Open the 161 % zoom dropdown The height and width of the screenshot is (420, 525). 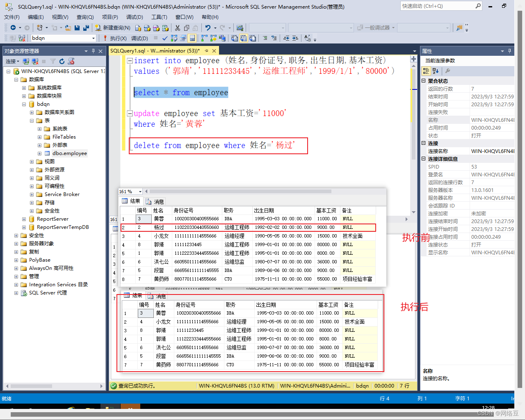140,192
